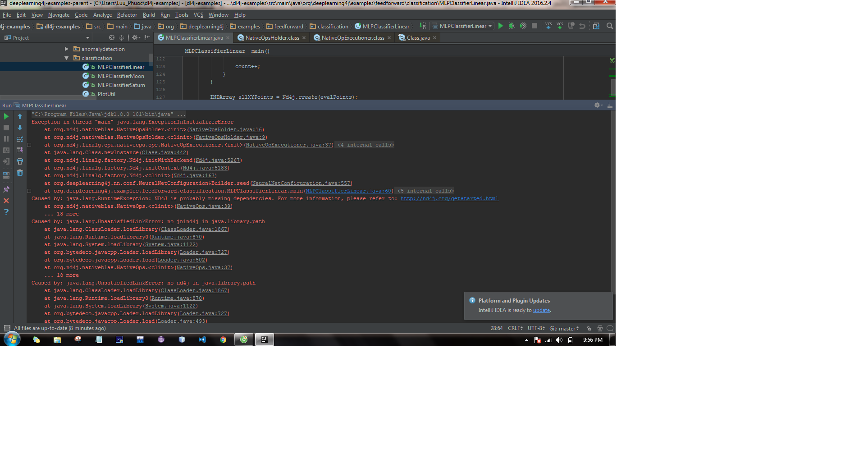The width and height of the screenshot is (868, 468).
Task: Show VCS history from the main toolbar
Action: pyautogui.click(x=571, y=26)
